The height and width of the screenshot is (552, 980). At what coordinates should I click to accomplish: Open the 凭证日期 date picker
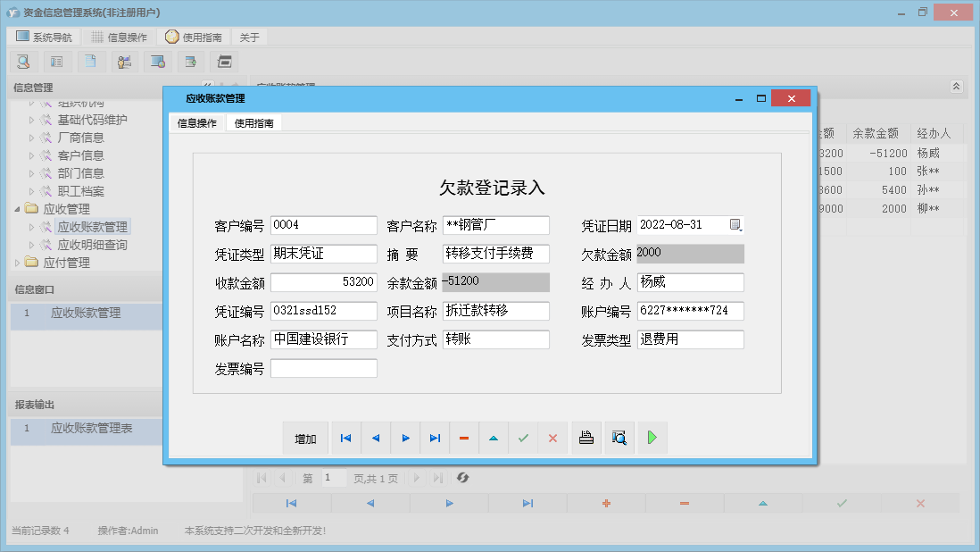pos(735,225)
